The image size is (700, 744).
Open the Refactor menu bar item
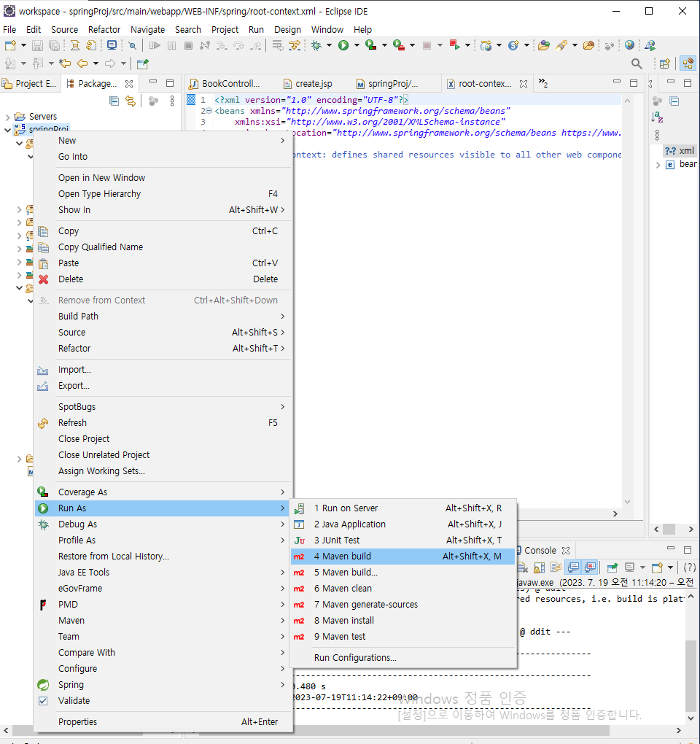(104, 29)
